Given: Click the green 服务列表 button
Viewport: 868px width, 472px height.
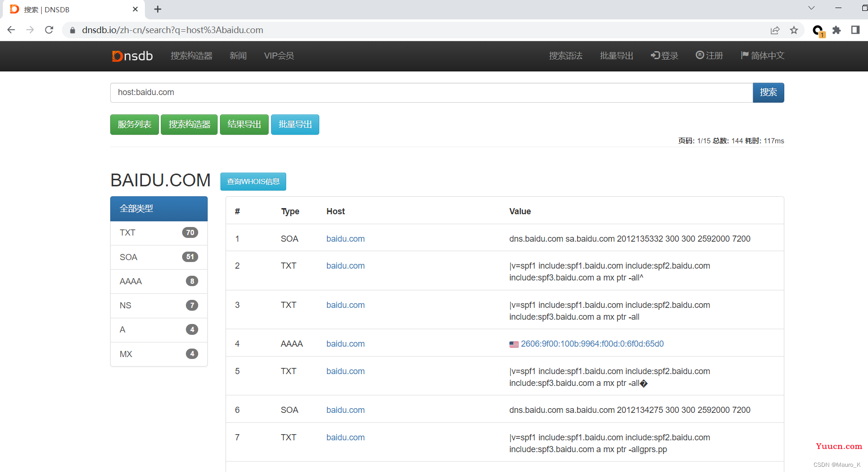Looking at the screenshot, I should click(134, 125).
